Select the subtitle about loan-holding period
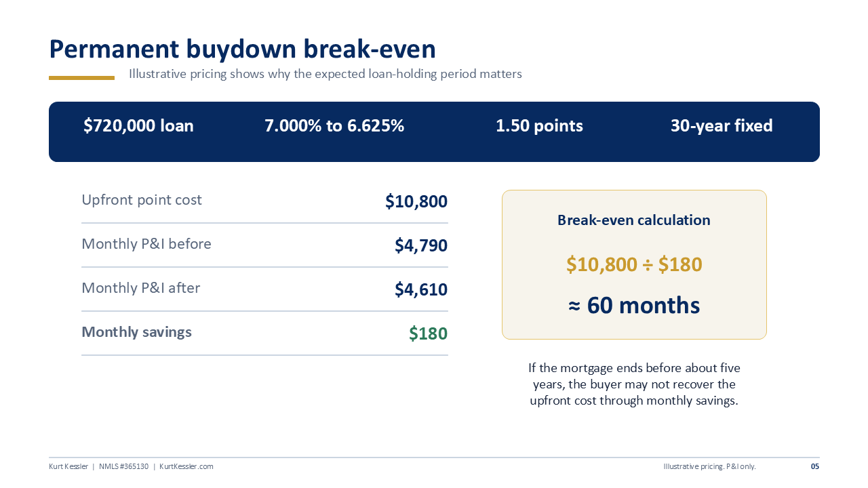The width and height of the screenshot is (868, 488). coord(325,74)
